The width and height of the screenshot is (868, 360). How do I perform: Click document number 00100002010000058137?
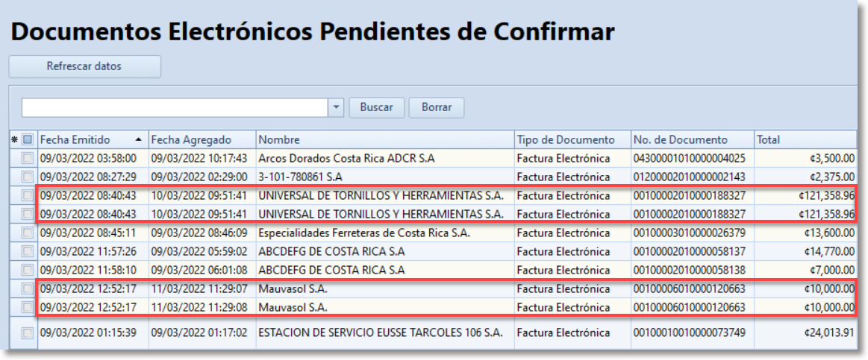(689, 252)
